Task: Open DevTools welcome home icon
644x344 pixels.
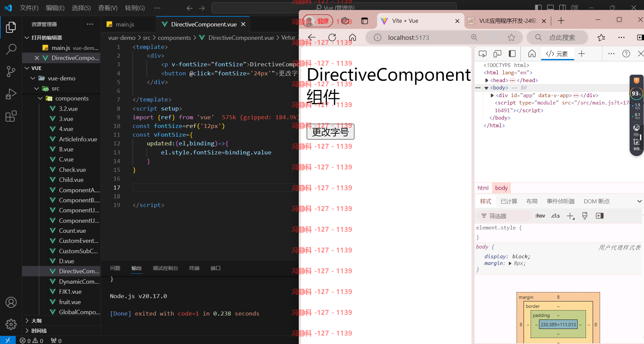Action: [532, 54]
